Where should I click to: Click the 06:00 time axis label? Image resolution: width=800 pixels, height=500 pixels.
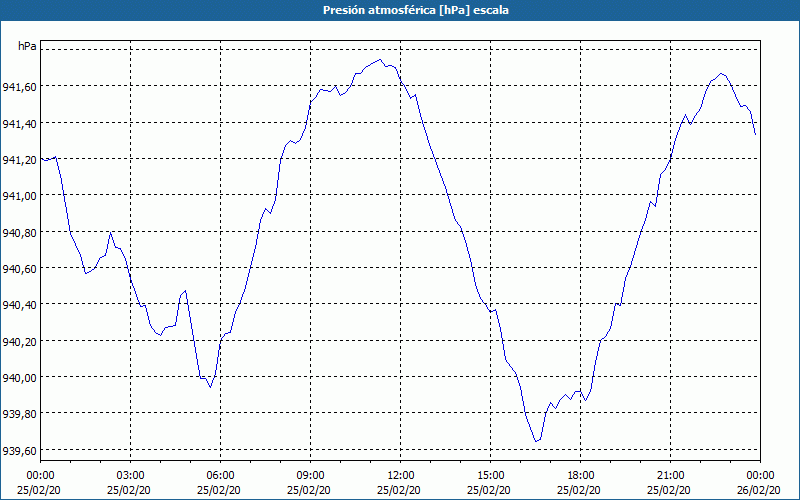click(220, 476)
